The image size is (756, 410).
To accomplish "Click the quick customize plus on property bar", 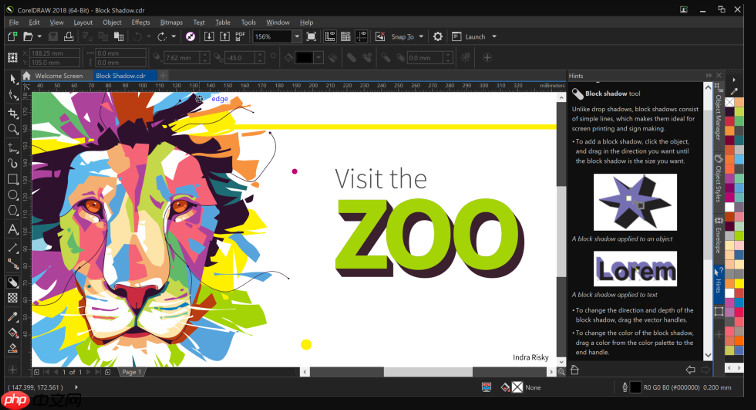I will [487, 58].
